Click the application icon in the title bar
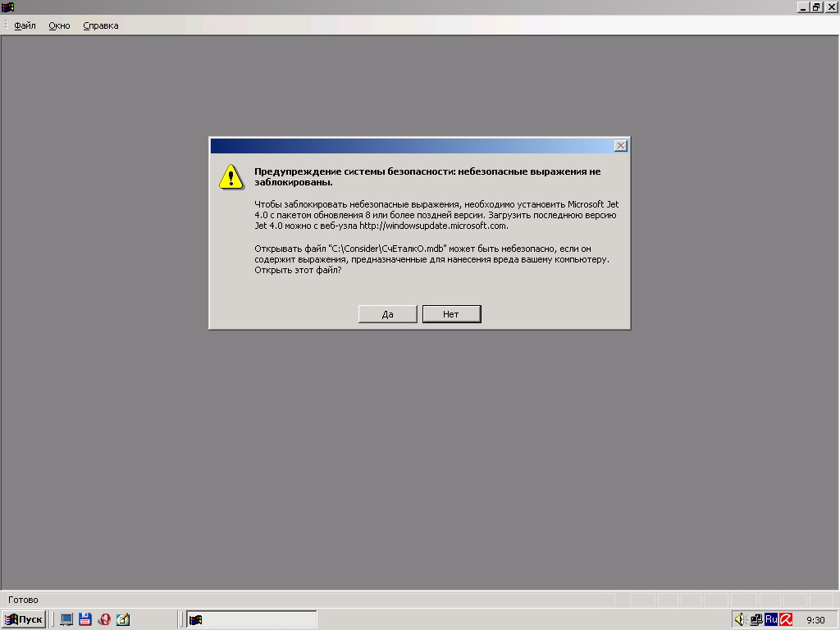This screenshot has height=630, width=840. 7,7
